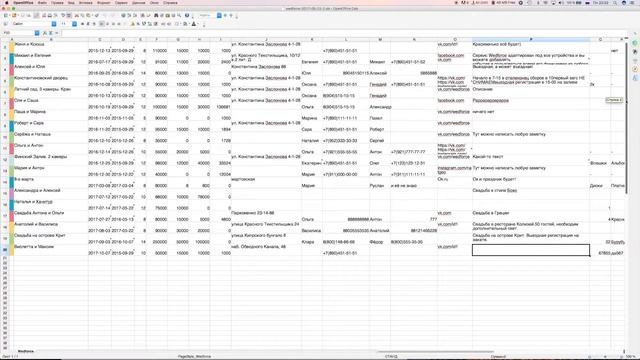Toggle left alignment

point(102,24)
